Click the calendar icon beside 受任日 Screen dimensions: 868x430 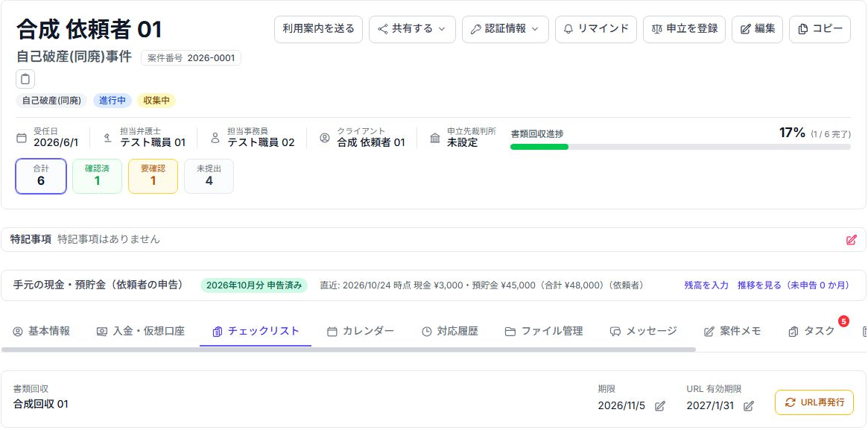pyautogui.click(x=22, y=138)
